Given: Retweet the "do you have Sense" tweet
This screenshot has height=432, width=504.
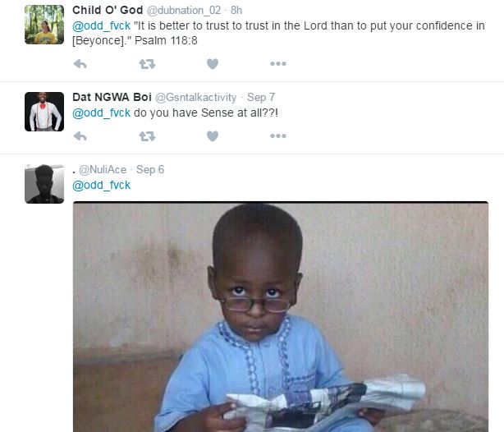Looking at the screenshot, I should point(147,136).
